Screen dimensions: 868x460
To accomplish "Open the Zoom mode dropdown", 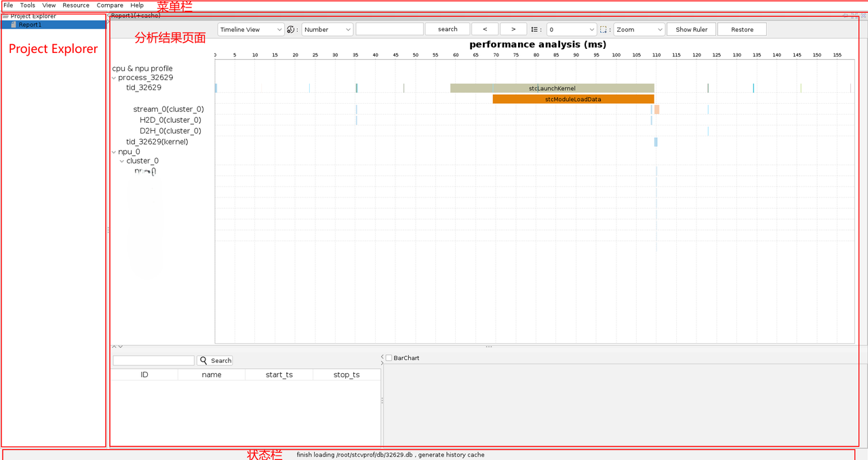I will tap(639, 29).
